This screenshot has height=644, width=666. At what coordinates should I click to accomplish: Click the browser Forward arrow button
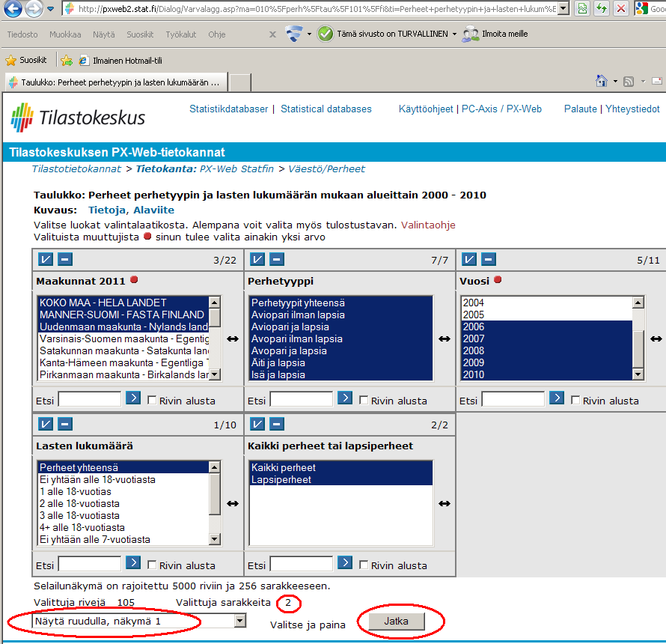tap(34, 8)
